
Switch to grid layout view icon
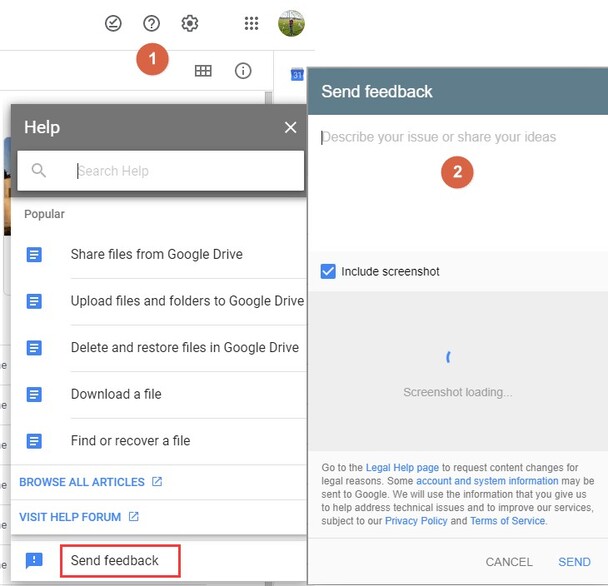click(x=203, y=71)
